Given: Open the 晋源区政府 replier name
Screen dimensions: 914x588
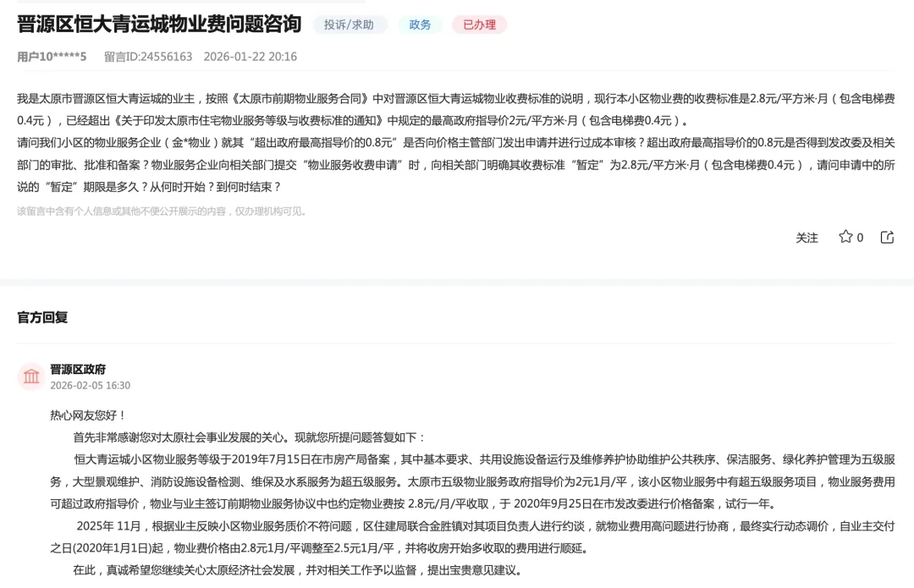Looking at the screenshot, I should tap(78, 370).
